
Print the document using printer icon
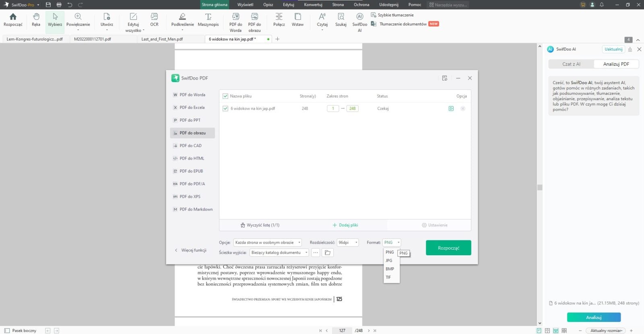[x=59, y=5]
